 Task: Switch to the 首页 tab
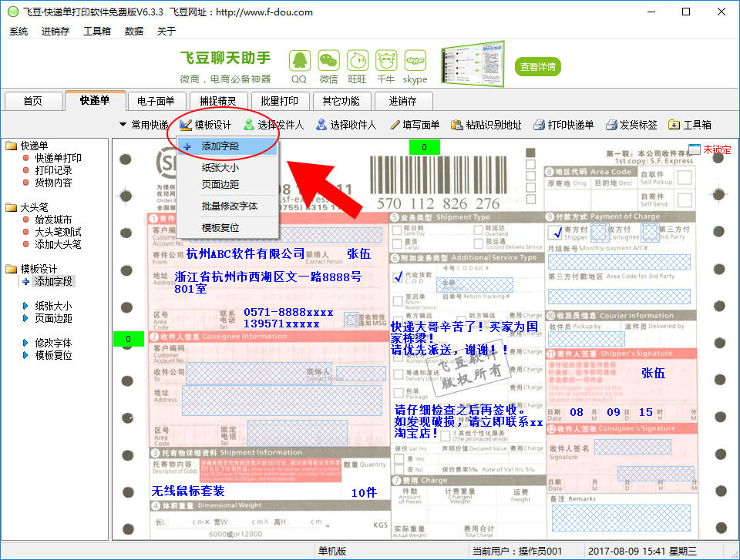(x=33, y=101)
